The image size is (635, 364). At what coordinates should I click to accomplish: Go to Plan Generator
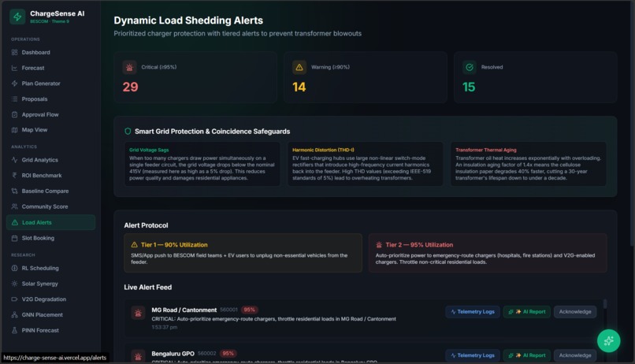coord(50,84)
